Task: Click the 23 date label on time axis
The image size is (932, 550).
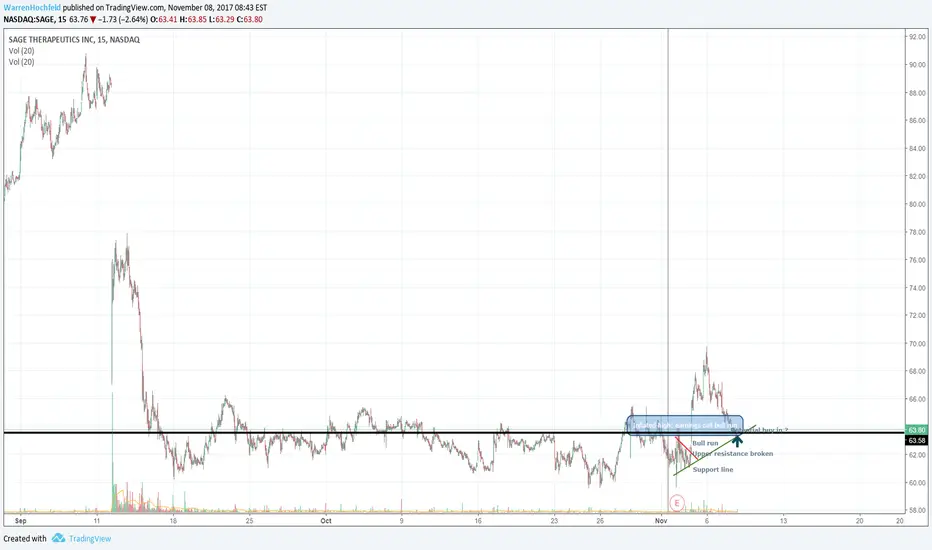Action: 554,521
